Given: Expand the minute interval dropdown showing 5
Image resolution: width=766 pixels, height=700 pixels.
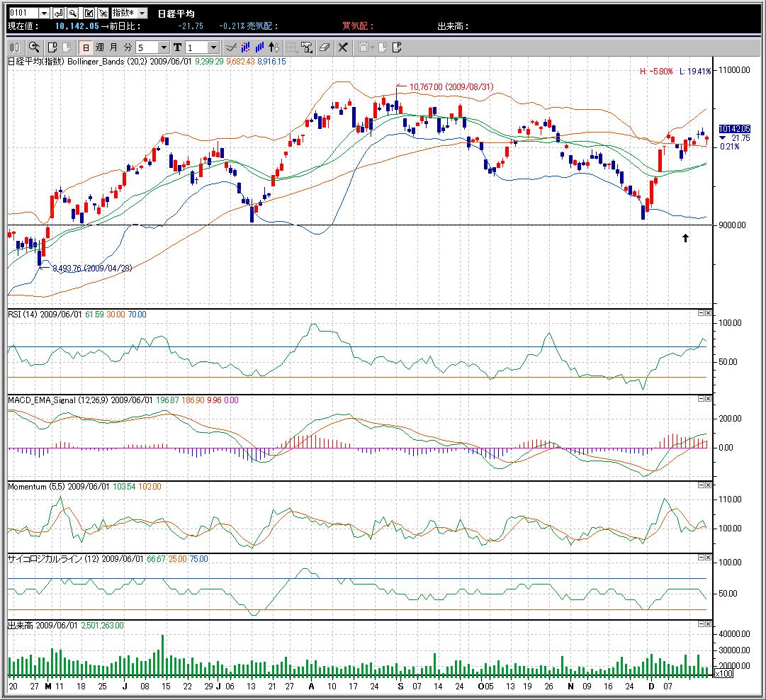Looking at the screenshot, I should click(164, 47).
